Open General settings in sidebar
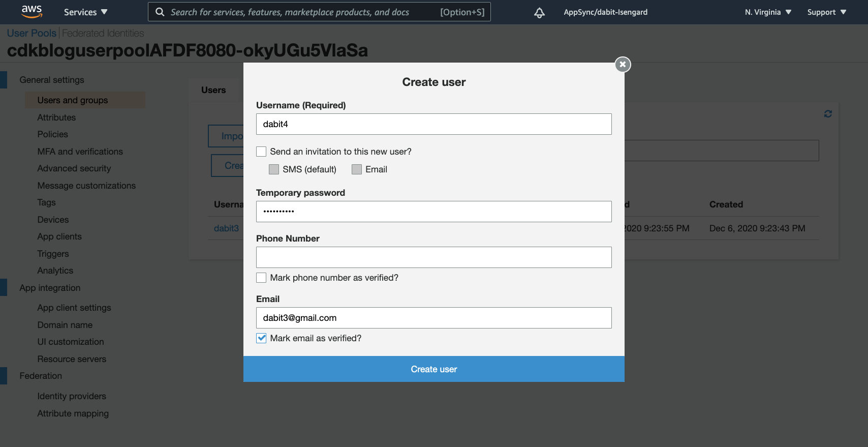The height and width of the screenshot is (447, 868). pyautogui.click(x=52, y=80)
